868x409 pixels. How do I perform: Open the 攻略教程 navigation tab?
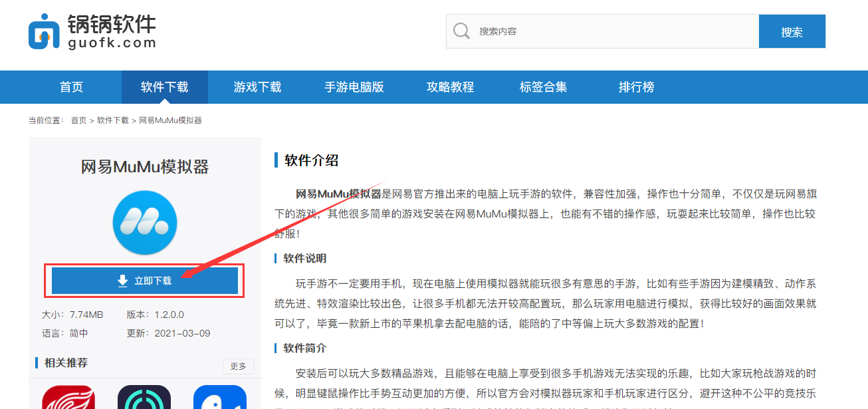click(451, 87)
